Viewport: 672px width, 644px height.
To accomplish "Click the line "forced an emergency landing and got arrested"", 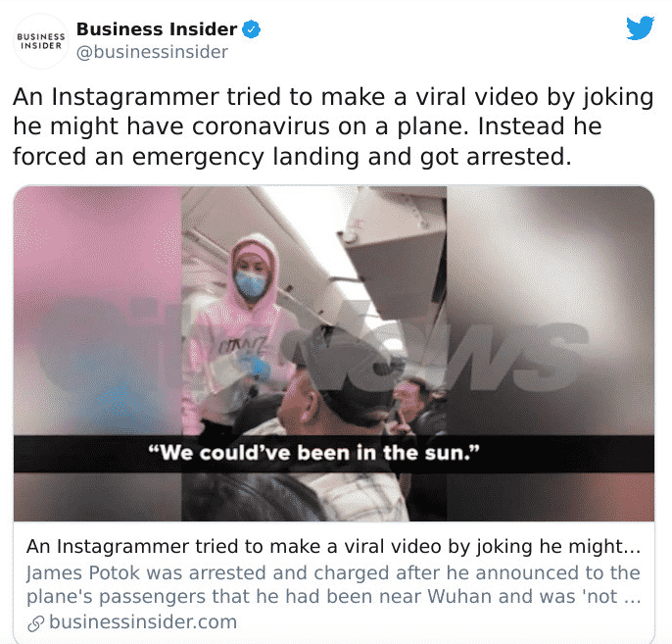I will pyautogui.click(x=292, y=157).
